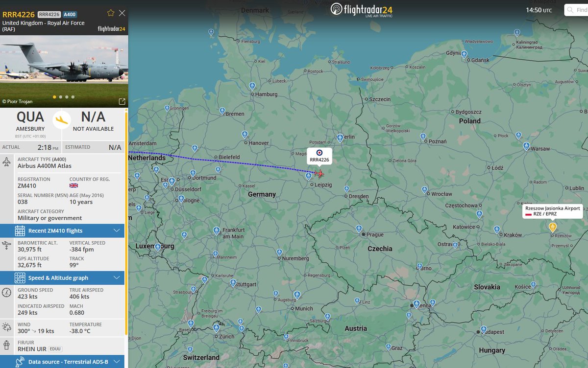Click the flight route plane icon circle

pos(62,120)
